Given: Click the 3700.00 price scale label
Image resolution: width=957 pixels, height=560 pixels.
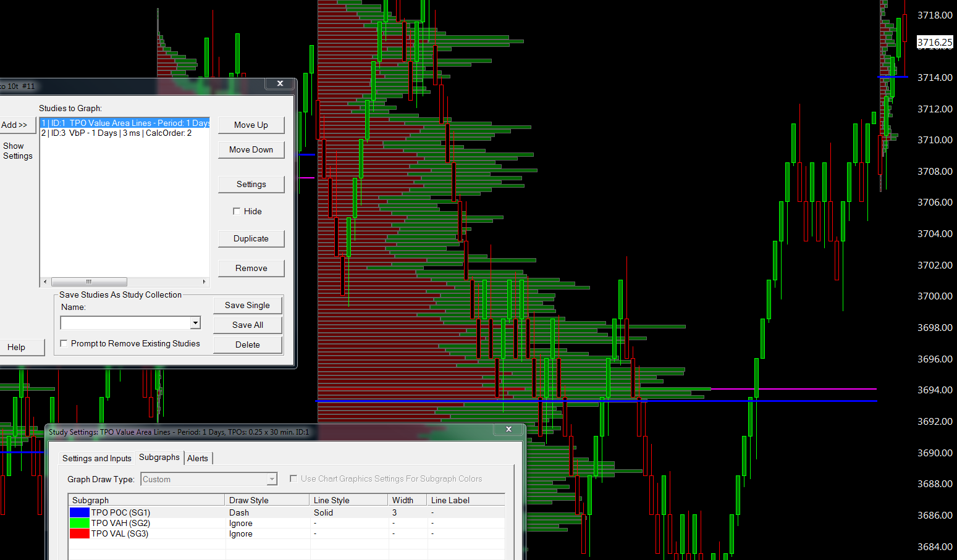Looking at the screenshot, I should [935, 296].
